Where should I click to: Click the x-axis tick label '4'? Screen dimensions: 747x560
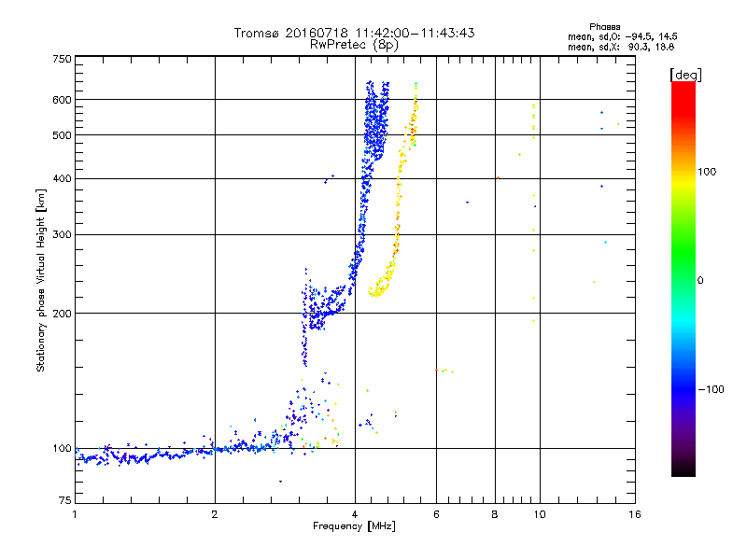[x=355, y=514]
